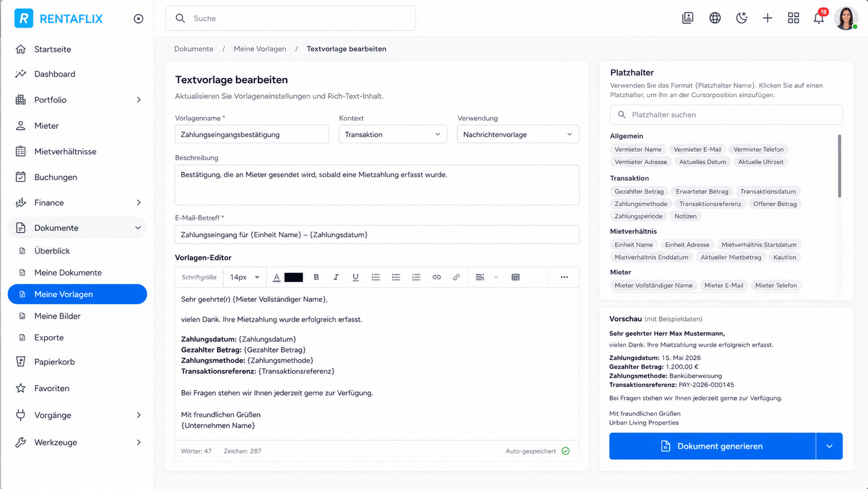
Task: Insert a table in the template editor
Action: [x=516, y=277]
